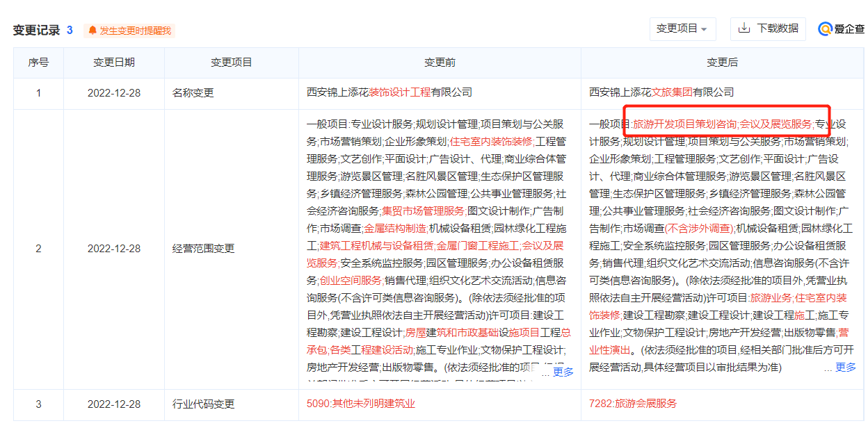Click the 变更后 column header
This screenshot has width=868, height=437.
coord(722,63)
